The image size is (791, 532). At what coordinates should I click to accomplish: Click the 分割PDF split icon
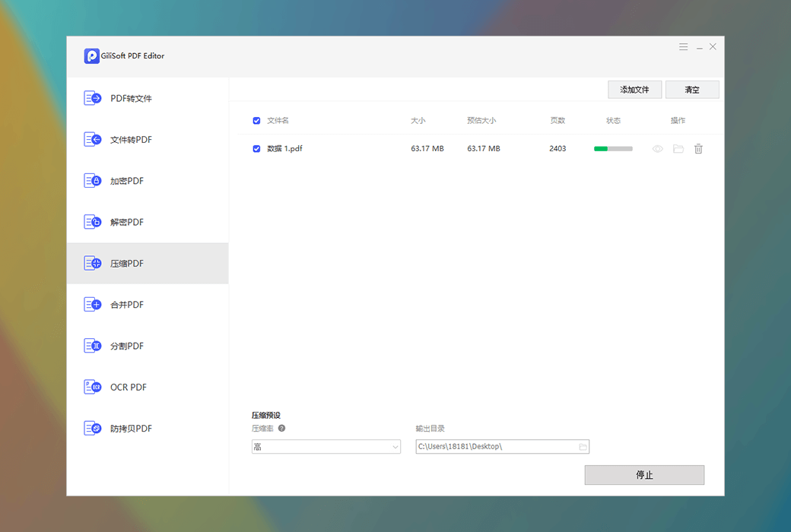[x=92, y=346]
